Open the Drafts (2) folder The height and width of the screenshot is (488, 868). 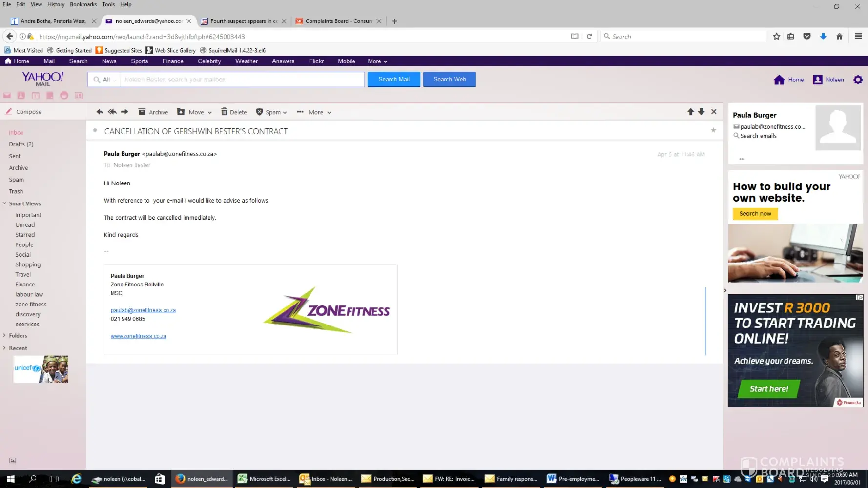(21, 144)
